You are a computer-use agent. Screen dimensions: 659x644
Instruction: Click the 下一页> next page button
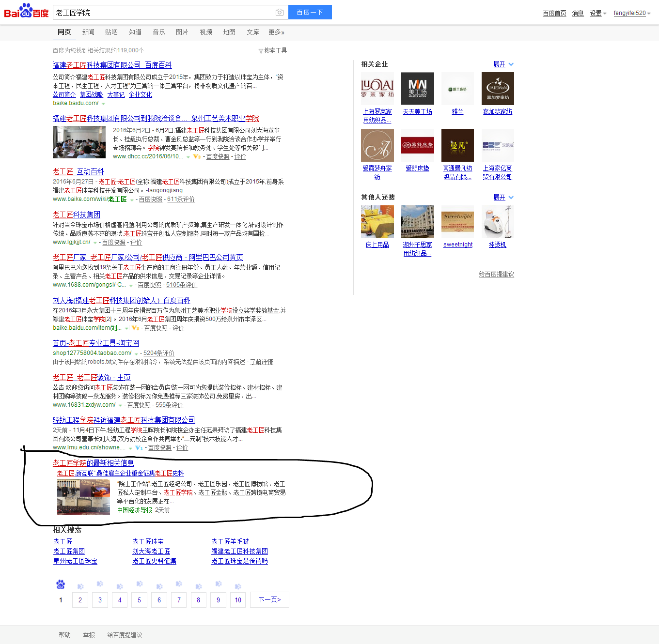(x=269, y=599)
